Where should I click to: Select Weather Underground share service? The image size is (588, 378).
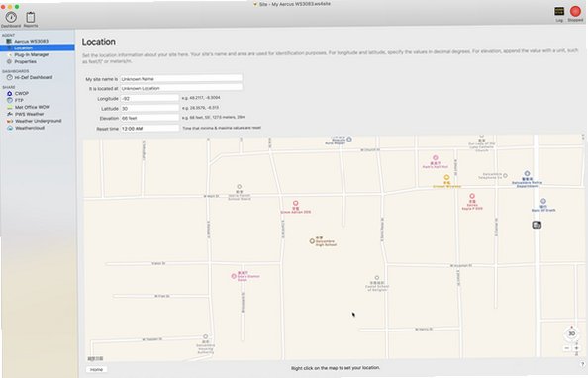tap(39, 121)
